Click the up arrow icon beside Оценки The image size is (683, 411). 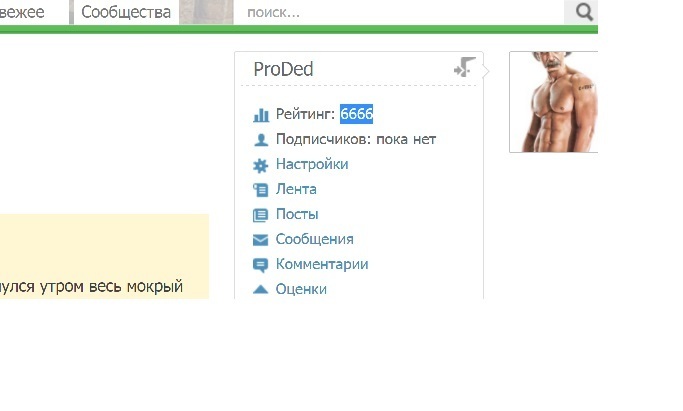pos(260,289)
